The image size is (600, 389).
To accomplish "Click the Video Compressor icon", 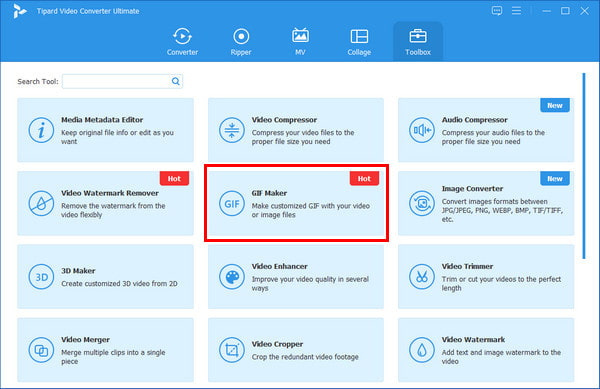I will pos(232,130).
